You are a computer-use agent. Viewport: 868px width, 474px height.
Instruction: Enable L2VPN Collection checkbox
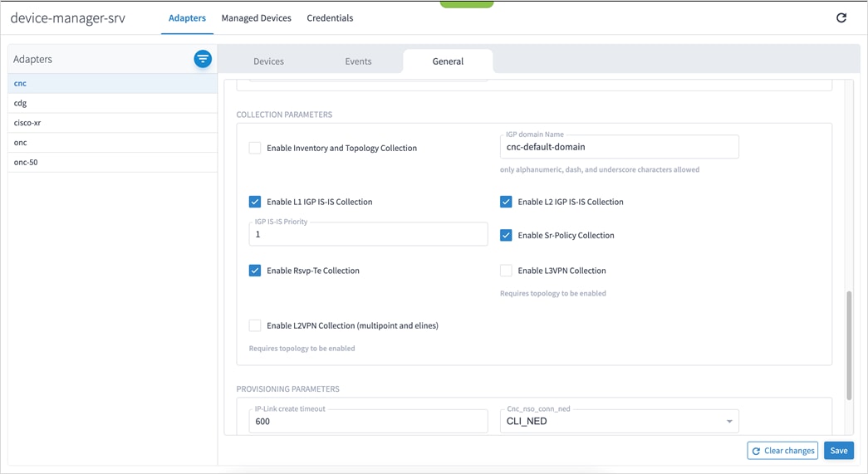pyautogui.click(x=255, y=325)
